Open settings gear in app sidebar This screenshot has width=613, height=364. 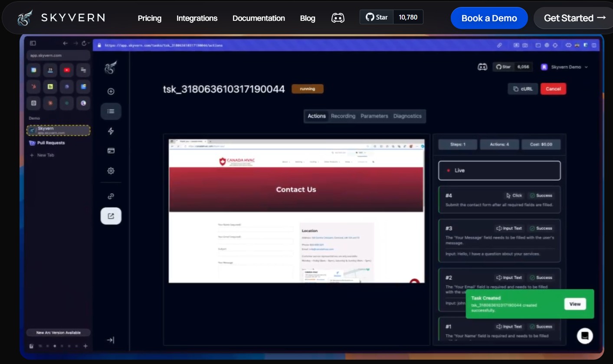[x=111, y=171]
